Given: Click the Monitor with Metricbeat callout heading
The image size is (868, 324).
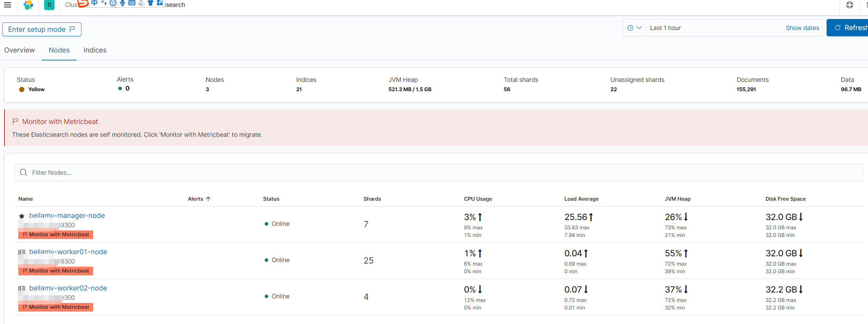Looking at the screenshot, I should point(60,122).
